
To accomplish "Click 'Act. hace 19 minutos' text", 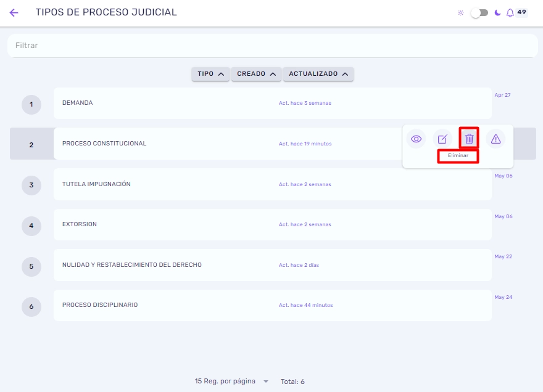I will pos(305,144).
